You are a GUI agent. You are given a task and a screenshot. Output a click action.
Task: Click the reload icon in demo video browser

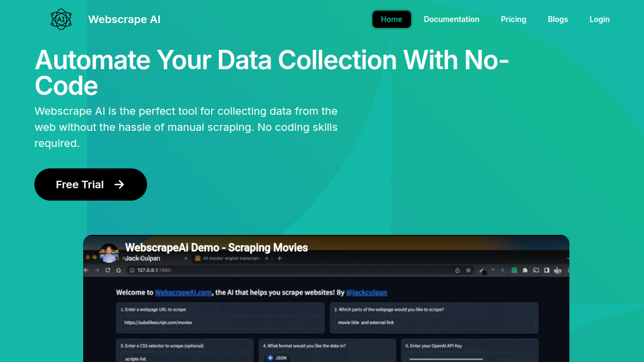107,270
